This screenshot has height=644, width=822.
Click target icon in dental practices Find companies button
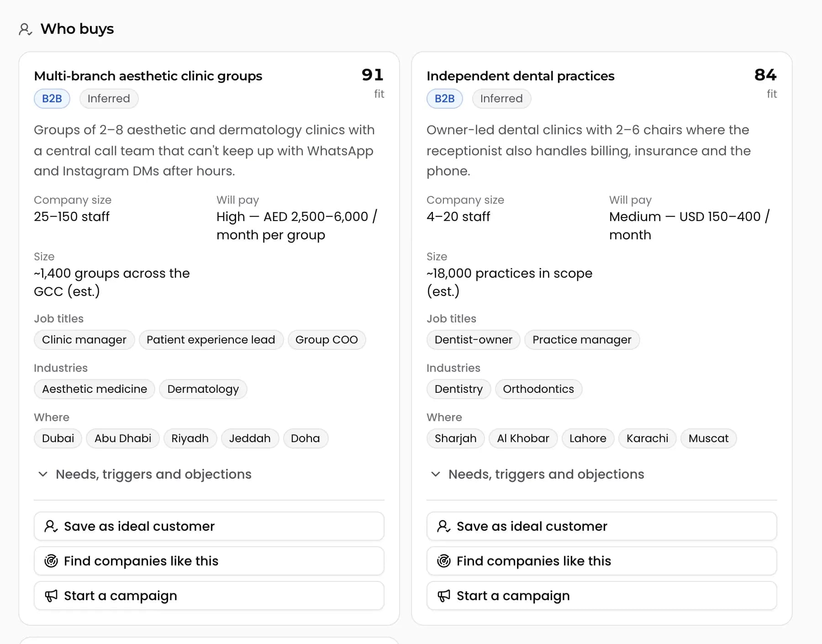(443, 561)
